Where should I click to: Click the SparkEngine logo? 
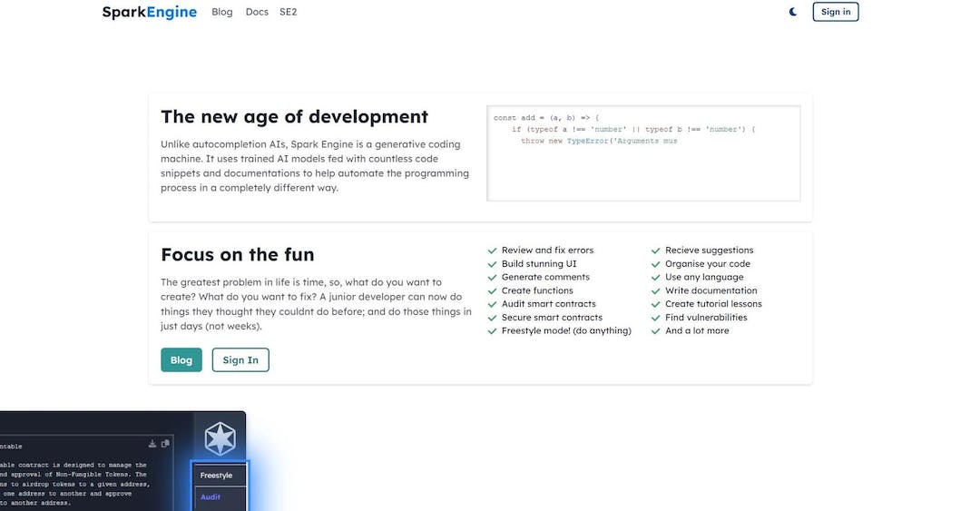click(150, 12)
